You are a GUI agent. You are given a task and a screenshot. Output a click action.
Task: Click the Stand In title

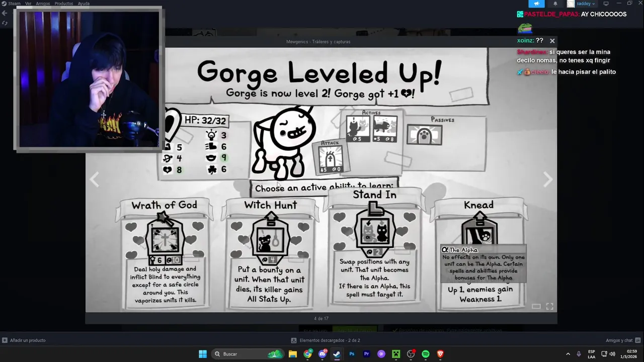(x=374, y=195)
